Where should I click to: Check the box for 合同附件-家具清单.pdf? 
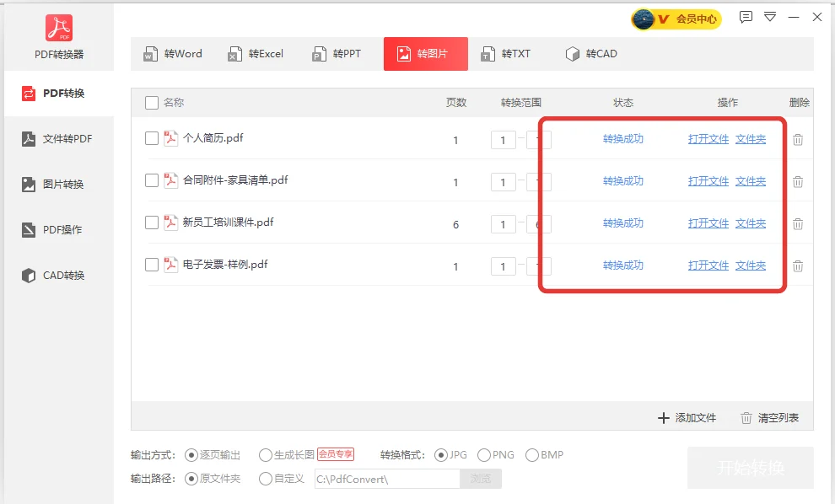tap(152, 180)
